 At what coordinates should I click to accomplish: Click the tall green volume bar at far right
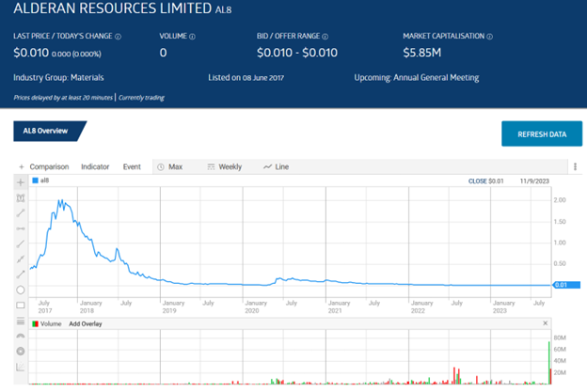click(549, 363)
